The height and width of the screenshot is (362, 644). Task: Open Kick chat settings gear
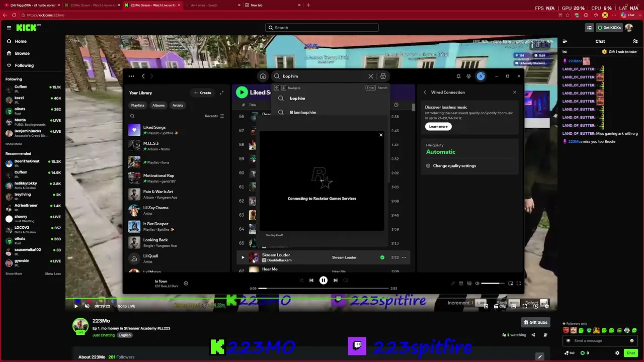(617, 353)
